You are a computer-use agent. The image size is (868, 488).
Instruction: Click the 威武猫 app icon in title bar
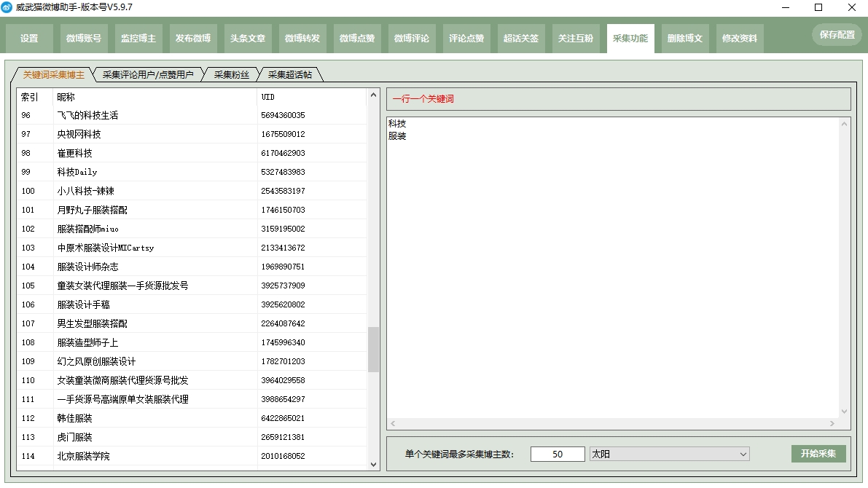click(x=7, y=7)
